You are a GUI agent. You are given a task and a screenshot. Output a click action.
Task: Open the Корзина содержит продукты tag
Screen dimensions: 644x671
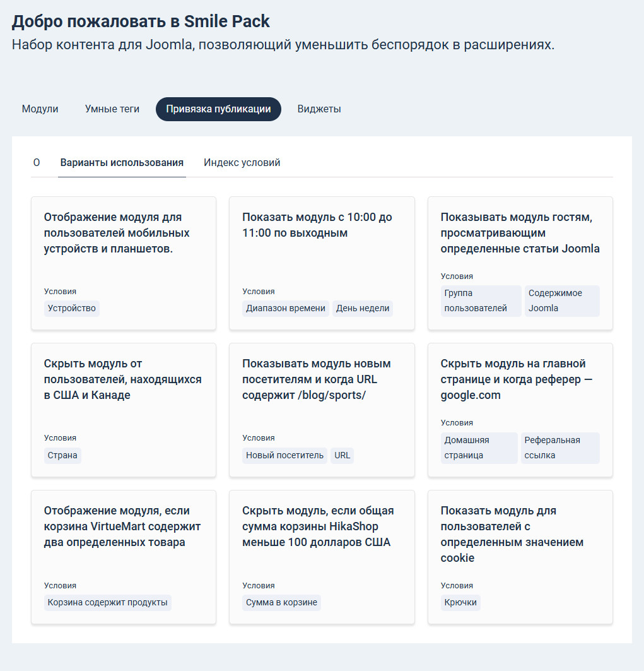point(107,602)
